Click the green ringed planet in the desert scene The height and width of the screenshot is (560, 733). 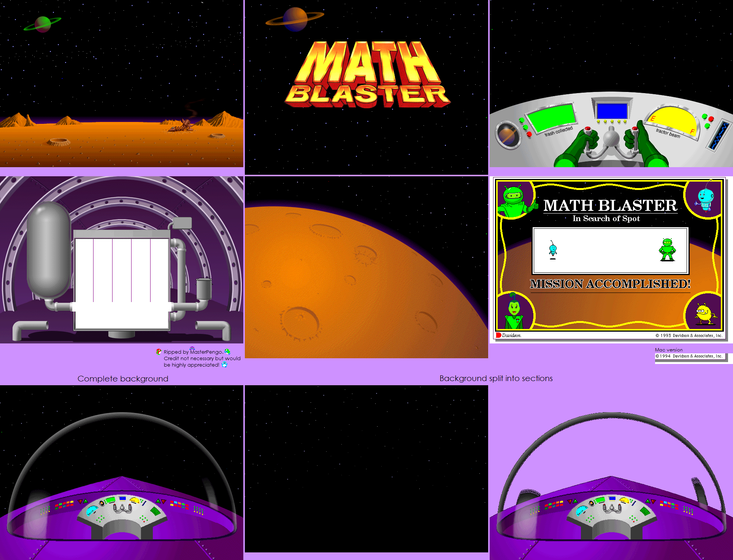pyautogui.click(x=43, y=24)
